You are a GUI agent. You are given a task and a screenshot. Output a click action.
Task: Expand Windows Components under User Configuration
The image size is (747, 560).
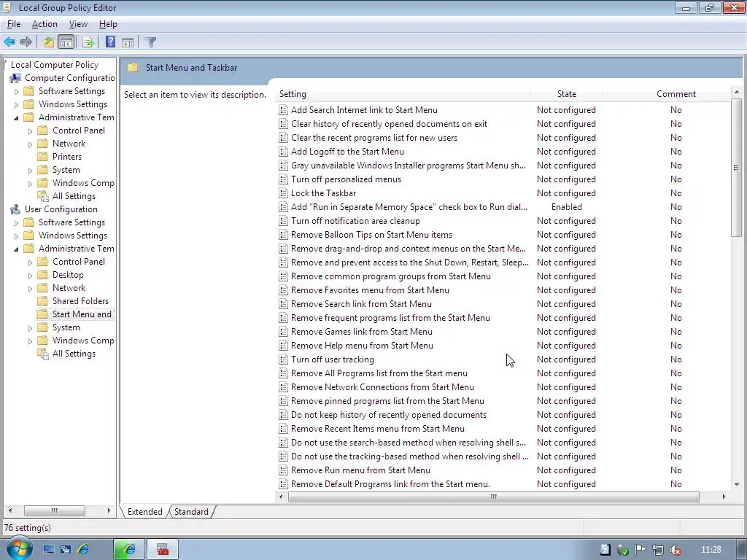tap(30, 341)
